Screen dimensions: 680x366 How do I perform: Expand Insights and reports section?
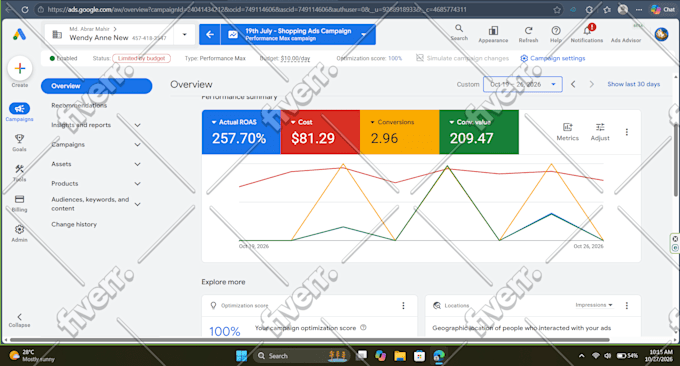click(137, 125)
